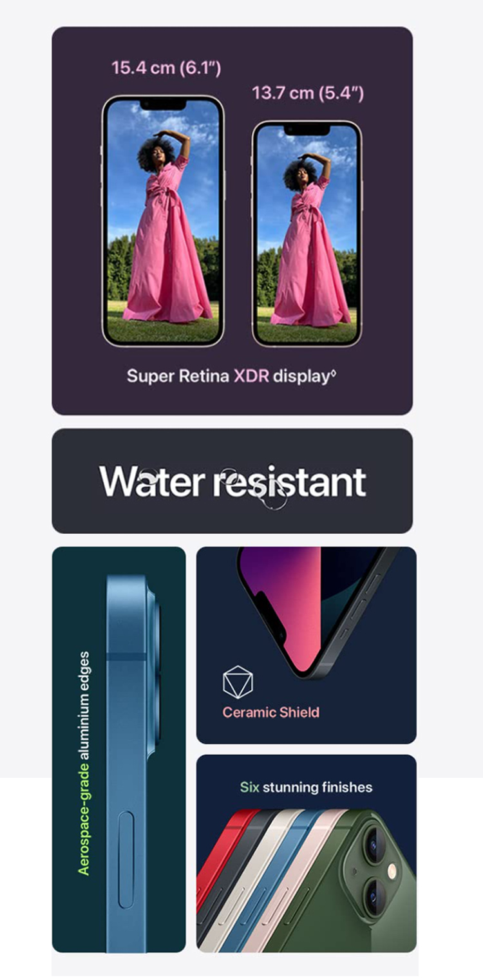Image resolution: width=483 pixels, height=980 pixels.
Task: Click the Ceramic Shield label
Action: (270, 712)
